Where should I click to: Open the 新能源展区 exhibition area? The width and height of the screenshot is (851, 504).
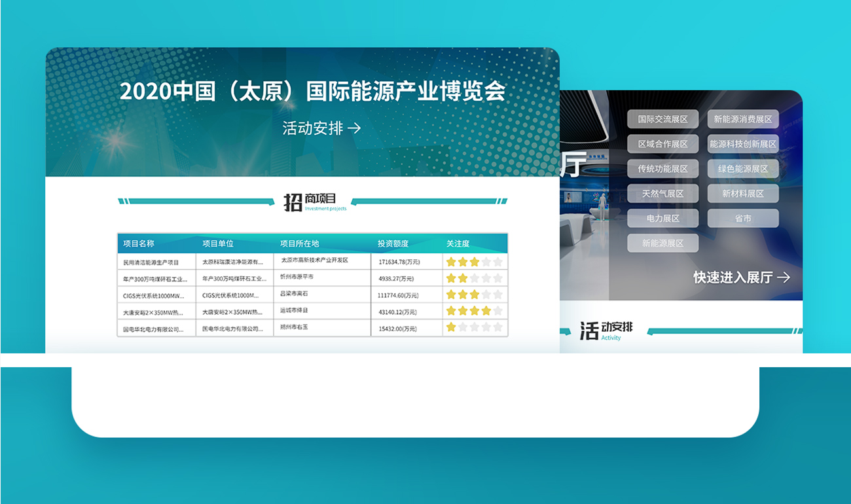[x=662, y=243]
